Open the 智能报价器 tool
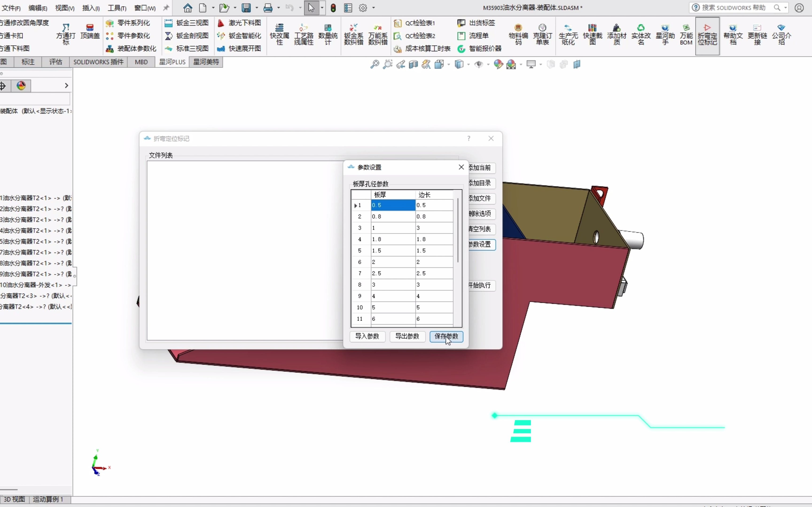Viewport: 812px width, 507px height. [x=480, y=49]
